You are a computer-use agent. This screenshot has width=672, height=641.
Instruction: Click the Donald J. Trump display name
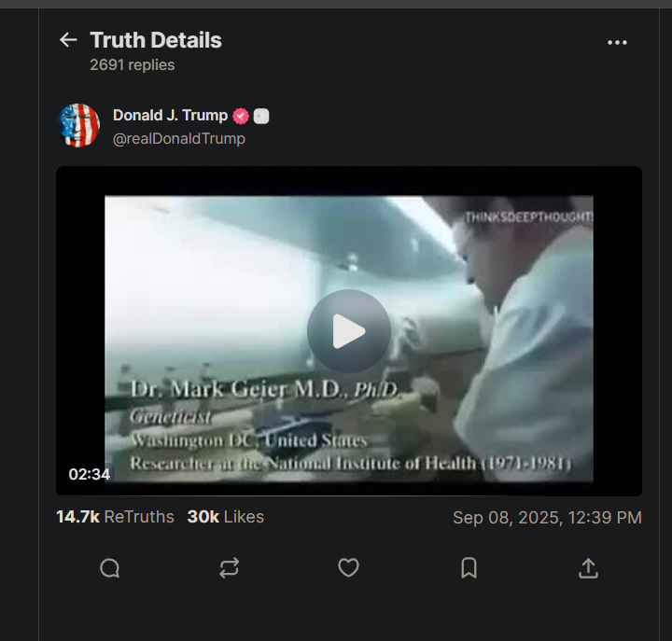pyautogui.click(x=170, y=116)
